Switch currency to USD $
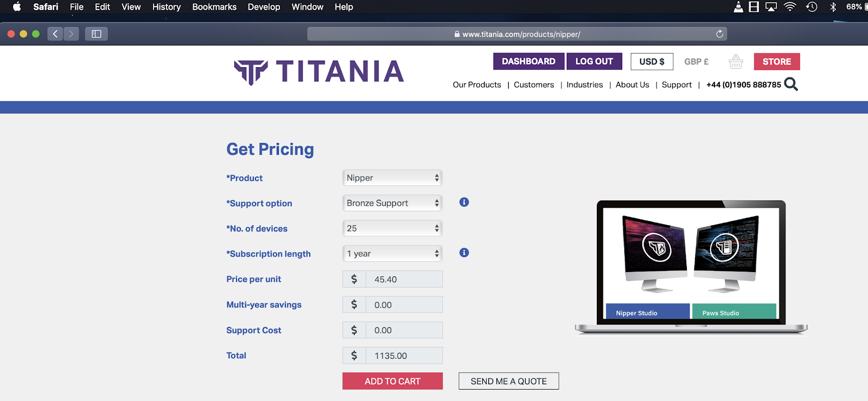This screenshot has height=401, width=868. 652,62
